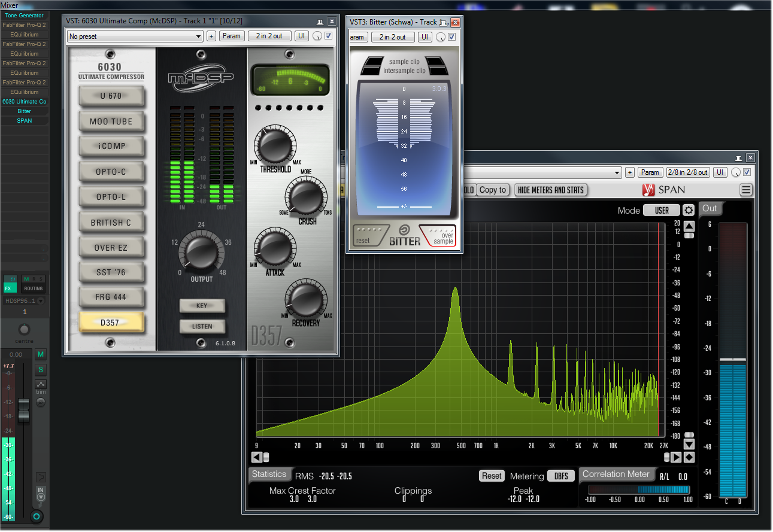Open 6030 preset dropdown 'No preset'
Viewport: 773px width, 532px height.
(135, 37)
